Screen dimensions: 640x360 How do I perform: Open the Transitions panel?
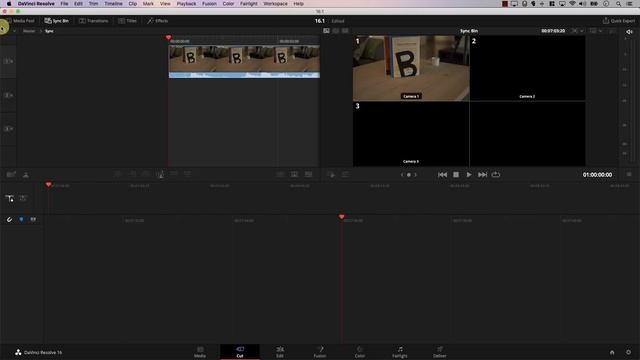click(93, 21)
